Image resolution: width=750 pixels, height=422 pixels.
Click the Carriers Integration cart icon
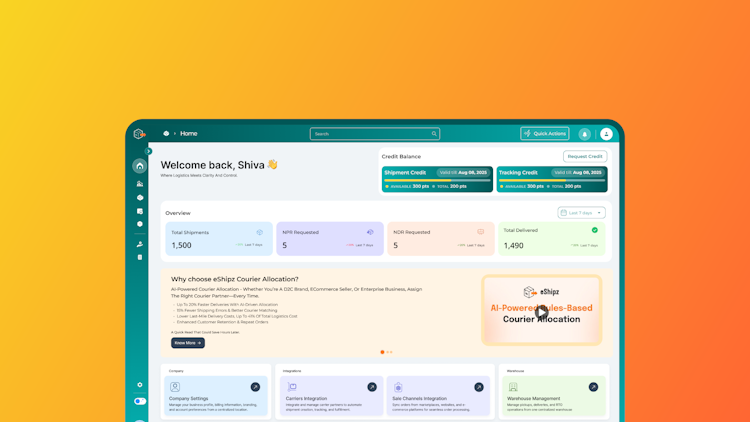[x=292, y=387]
